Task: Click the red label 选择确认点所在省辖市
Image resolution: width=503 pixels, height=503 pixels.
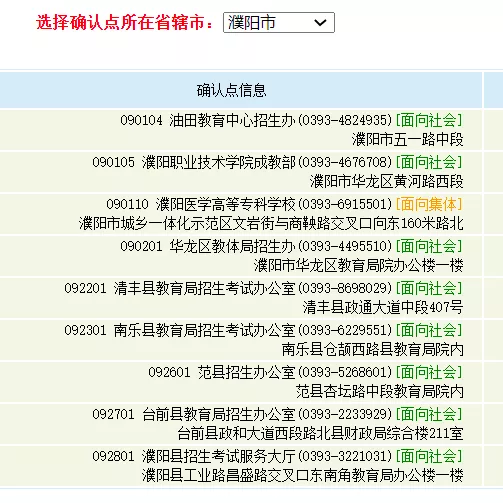Action: point(125,23)
